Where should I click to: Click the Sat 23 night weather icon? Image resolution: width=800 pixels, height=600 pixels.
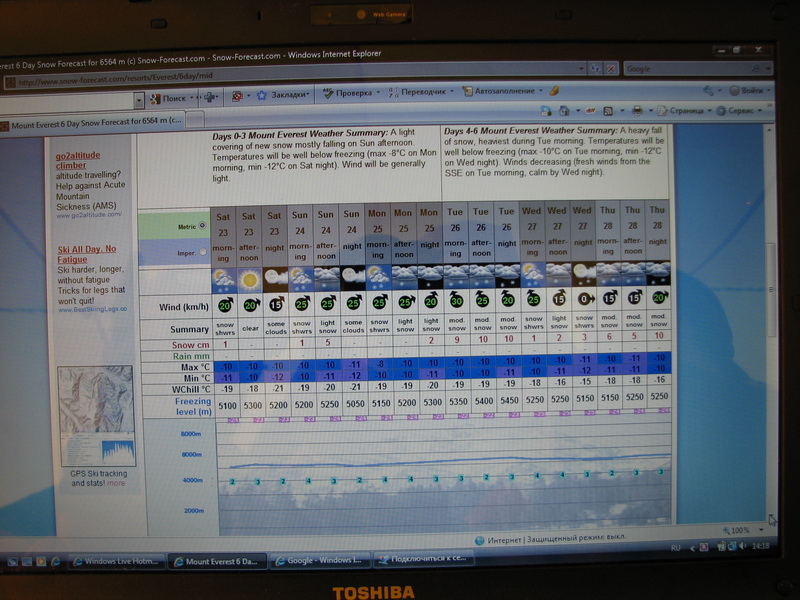[276, 280]
